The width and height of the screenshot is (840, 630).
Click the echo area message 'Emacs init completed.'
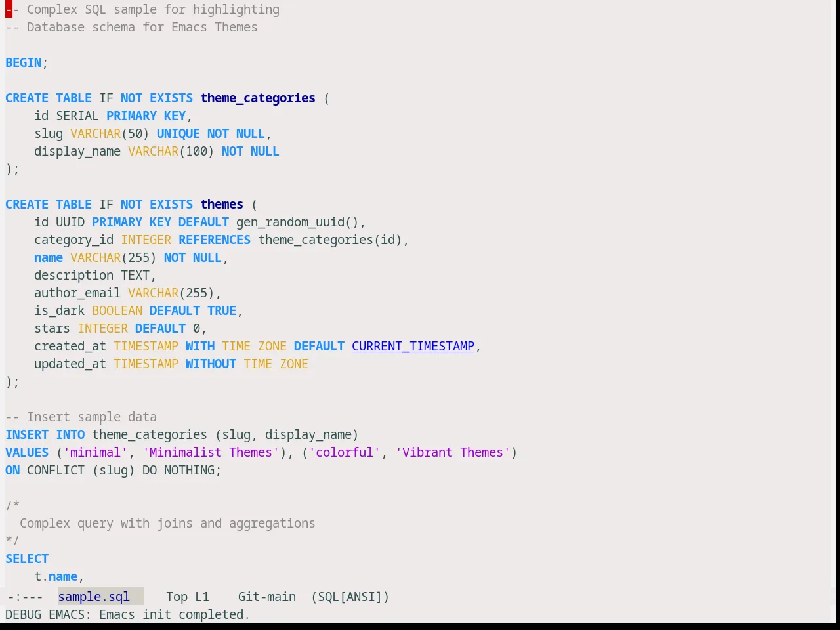point(175,614)
